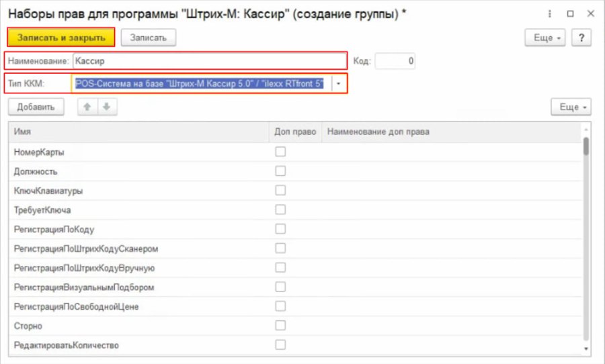
Task: Open the Тип ККМ dropdown arrow
Action: pos(338,83)
